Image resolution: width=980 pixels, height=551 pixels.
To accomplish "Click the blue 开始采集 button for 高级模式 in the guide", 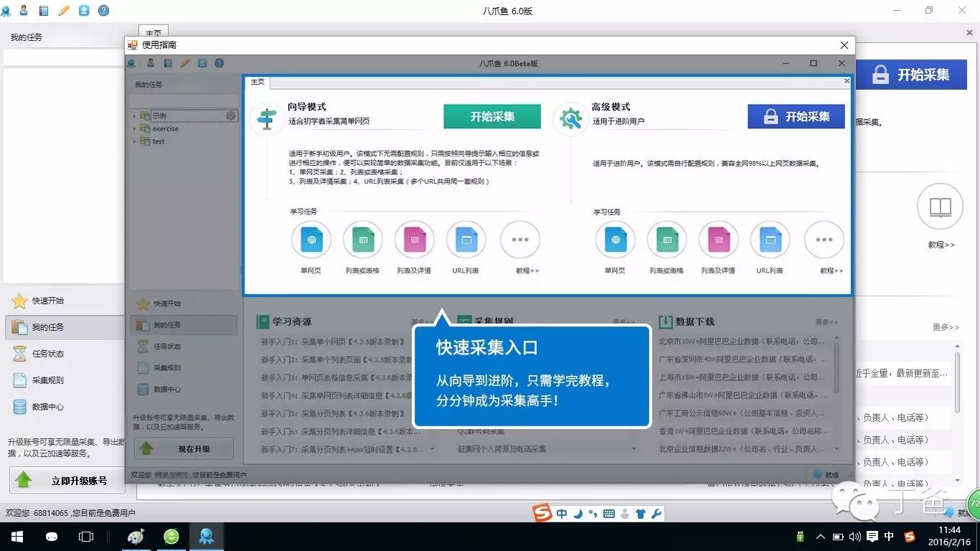I will pyautogui.click(x=796, y=116).
